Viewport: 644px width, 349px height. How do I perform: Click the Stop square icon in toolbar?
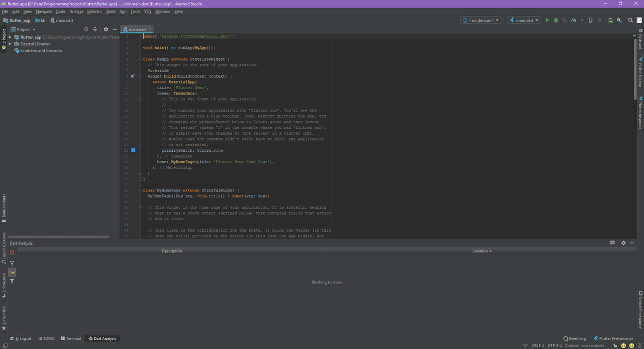pos(599,20)
